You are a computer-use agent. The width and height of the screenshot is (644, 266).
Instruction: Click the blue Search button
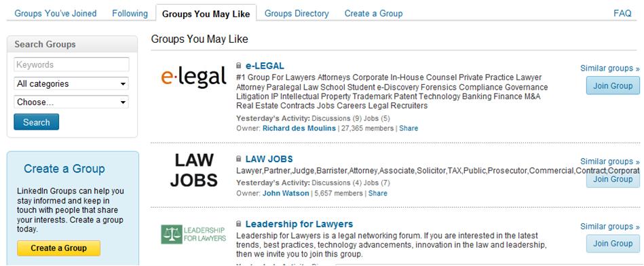[36, 122]
